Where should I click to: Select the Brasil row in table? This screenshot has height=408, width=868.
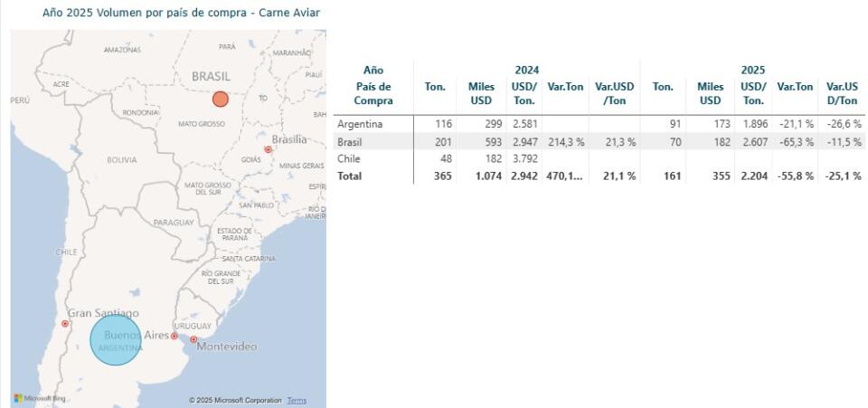(599, 142)
